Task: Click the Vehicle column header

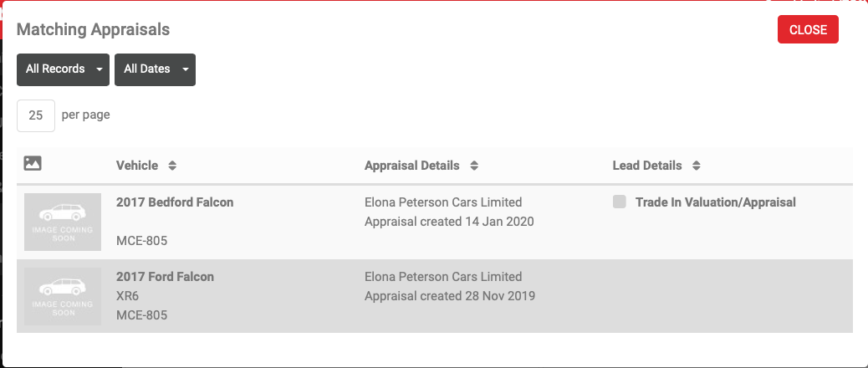Action: tap(137, 166)
